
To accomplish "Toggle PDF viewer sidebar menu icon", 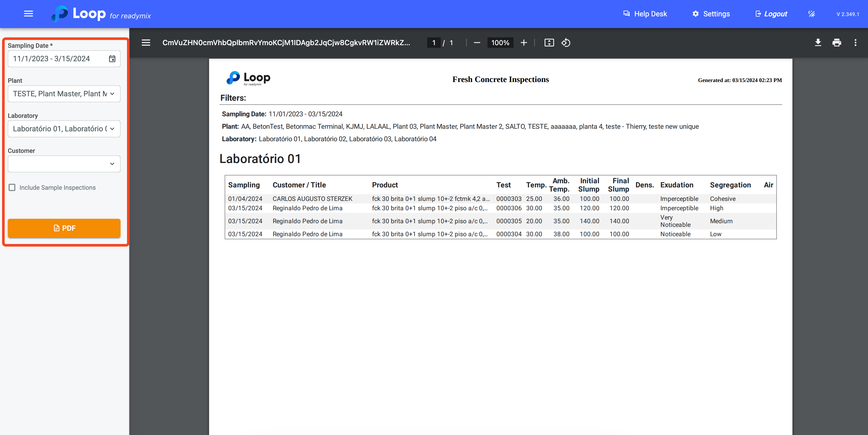I will point(146,43).
